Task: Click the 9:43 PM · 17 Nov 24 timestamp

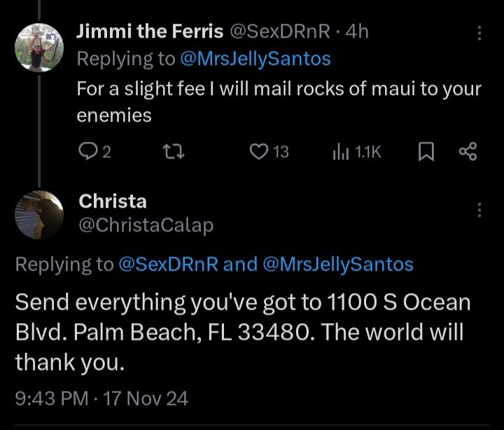Action: click(x=101, y=398)
